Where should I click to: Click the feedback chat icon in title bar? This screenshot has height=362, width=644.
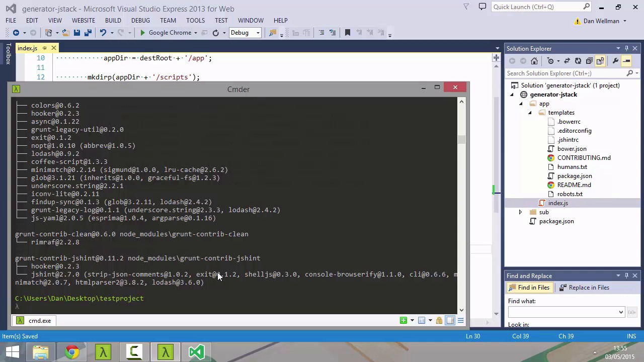[x=482, y=7]
